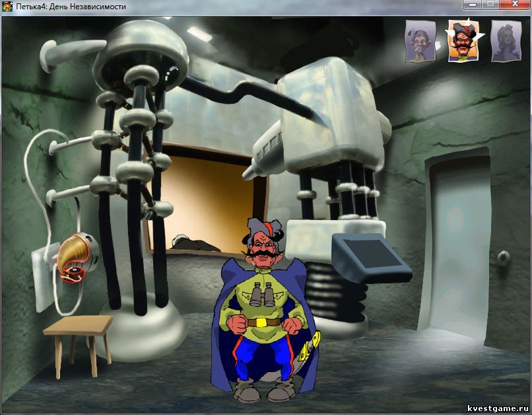This screenshot has width=532, height=415.
Task: Click the orange window opening in the wall
Action: (x=207, y=204)
